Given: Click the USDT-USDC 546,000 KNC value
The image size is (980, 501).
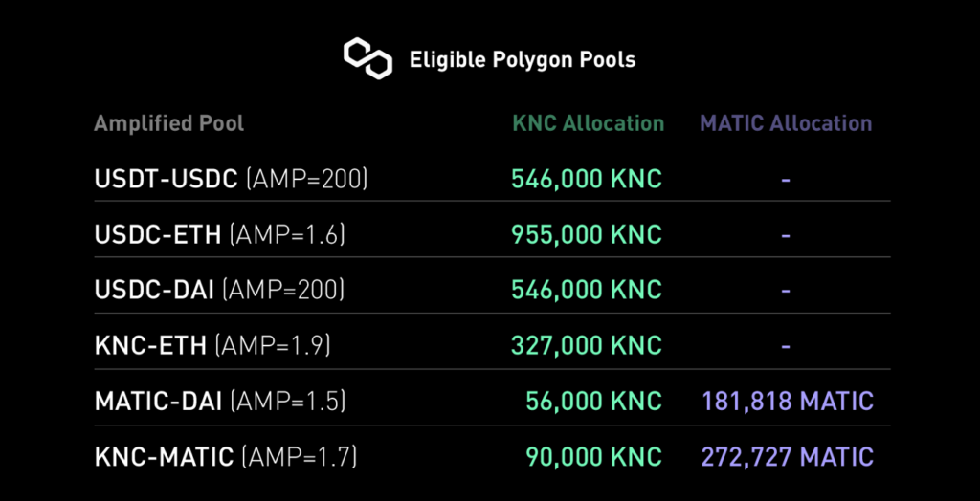Looking at the screenshot, I should click(x=587, y=180).
